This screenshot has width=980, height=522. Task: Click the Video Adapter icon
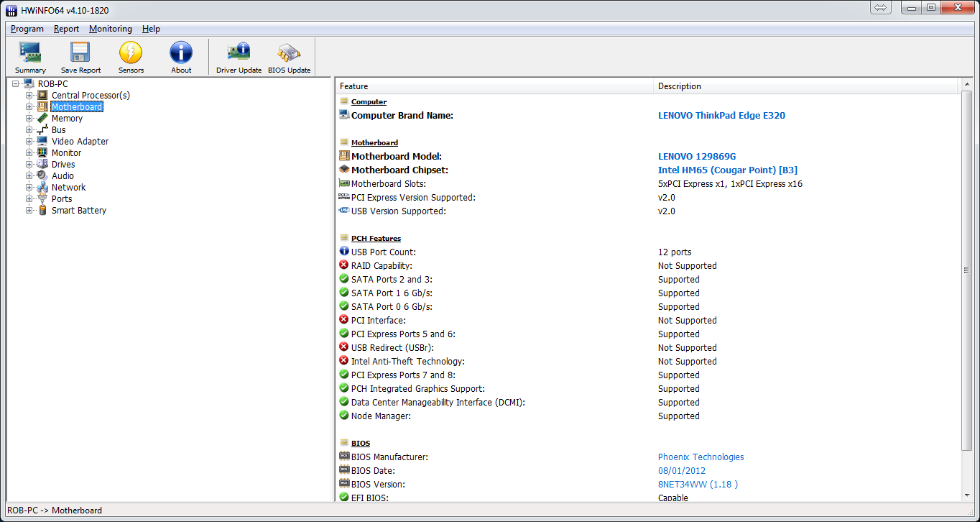click(x=42, y=141)
